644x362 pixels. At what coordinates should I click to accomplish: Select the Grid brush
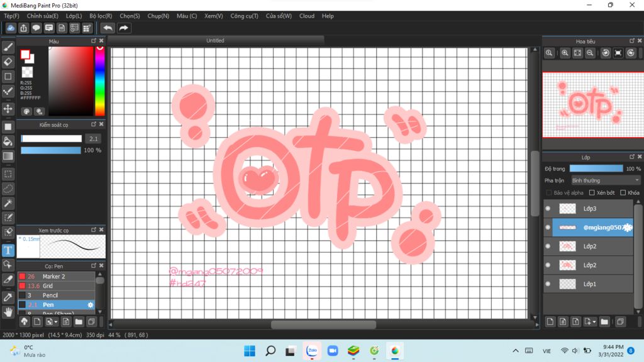click(57, 286)
